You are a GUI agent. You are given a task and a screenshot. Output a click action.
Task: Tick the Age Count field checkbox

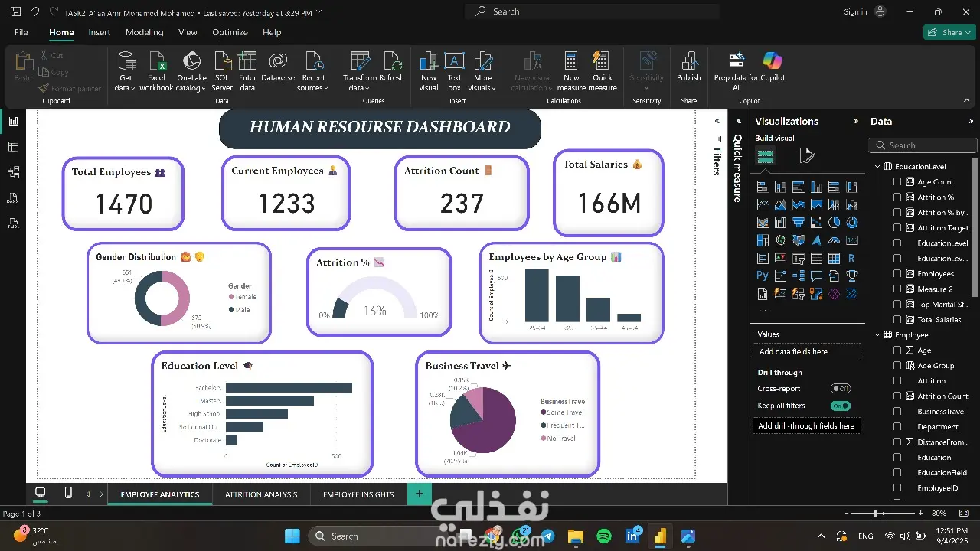(x=897, y=182)
